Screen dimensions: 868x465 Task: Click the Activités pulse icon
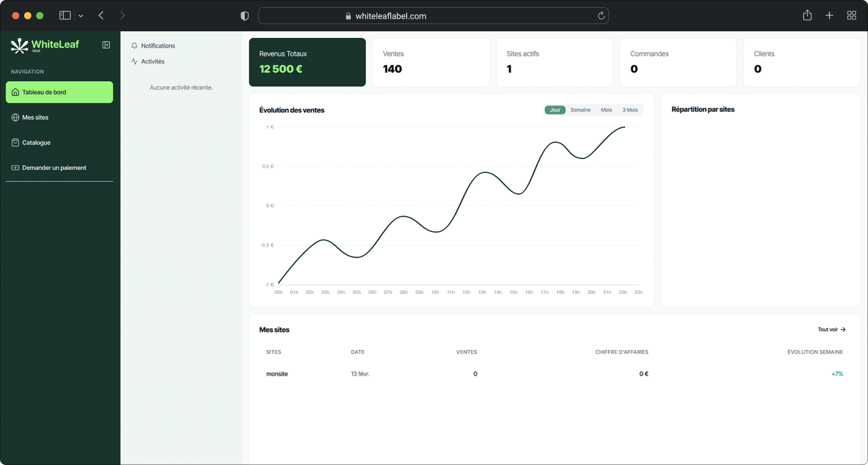coord(134,61)
